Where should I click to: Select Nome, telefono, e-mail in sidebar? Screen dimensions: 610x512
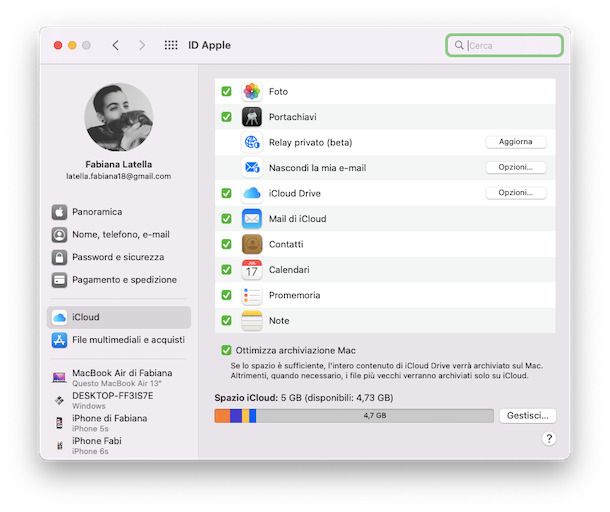[x=119, y=235]
